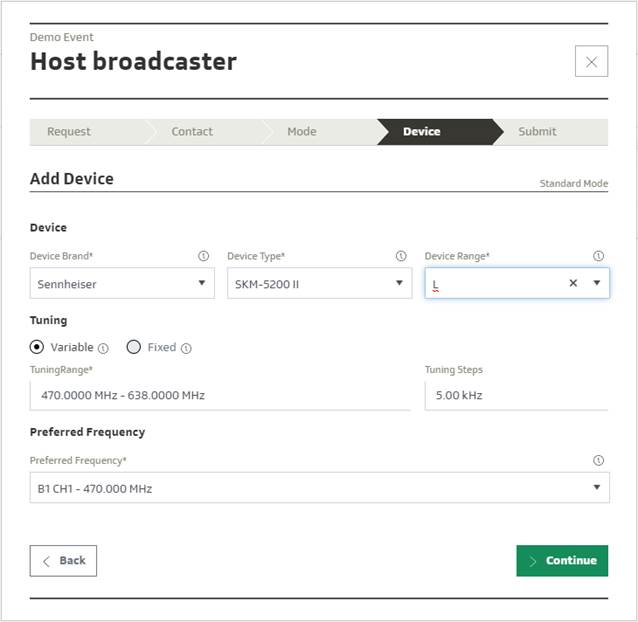Click info icon next to Device Range
The image size is (638, 622).
(598, 256)
